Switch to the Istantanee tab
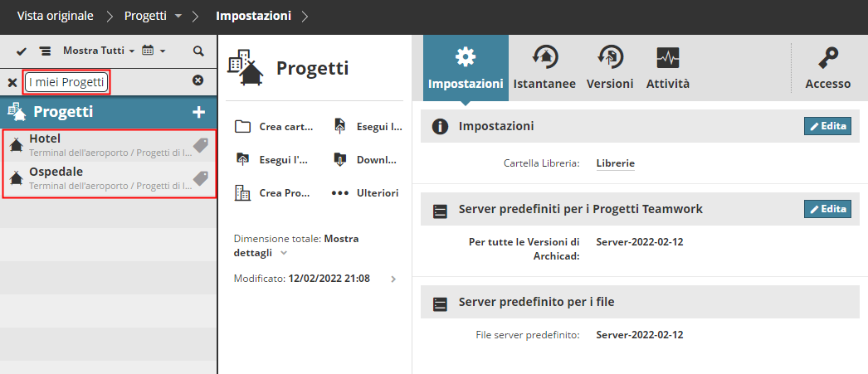 pyautogui.click(x=544, y=68)
